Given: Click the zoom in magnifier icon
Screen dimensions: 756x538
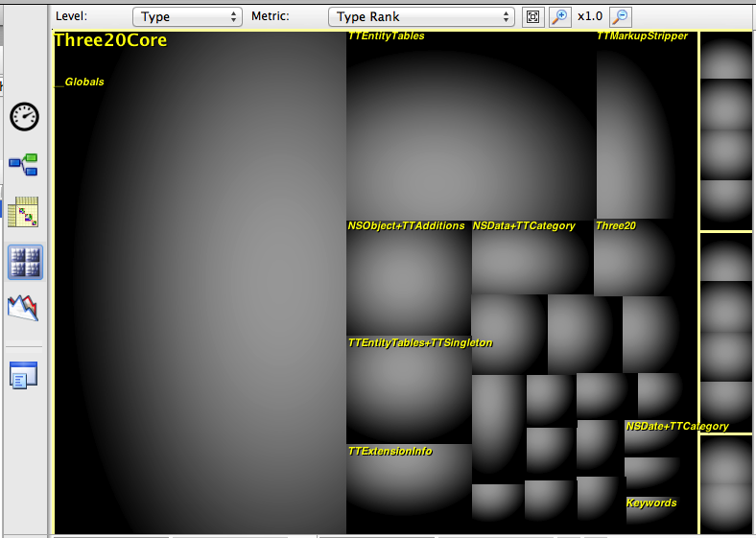Looking at the screenshot, I should (559, 17).
